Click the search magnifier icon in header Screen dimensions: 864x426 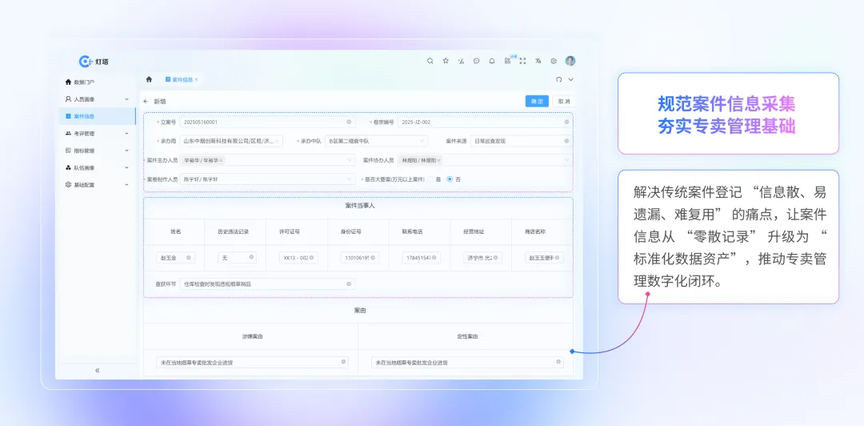click(x=430, y=61)
